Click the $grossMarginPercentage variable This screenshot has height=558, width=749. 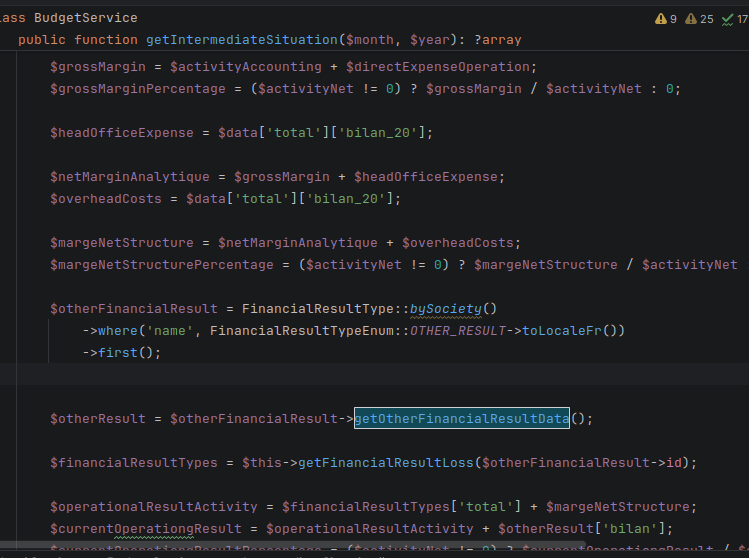(x=138, y=89)
